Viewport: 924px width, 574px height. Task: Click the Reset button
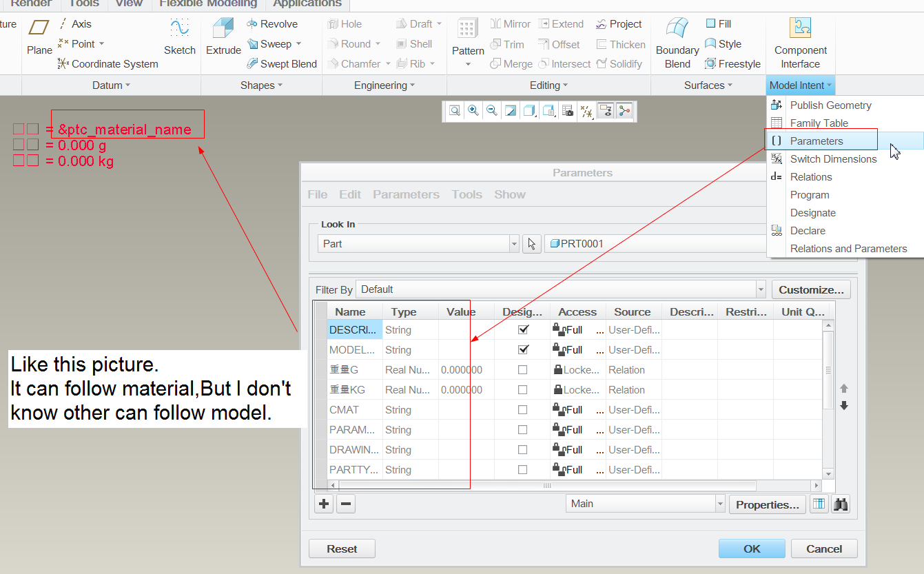[342, 549]
